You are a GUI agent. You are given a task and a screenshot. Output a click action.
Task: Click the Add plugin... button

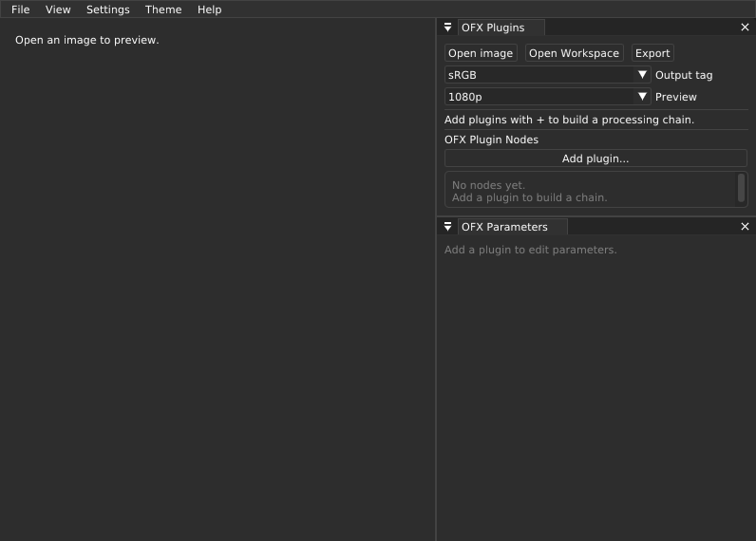pyautogui.click(x=595, y=159)
